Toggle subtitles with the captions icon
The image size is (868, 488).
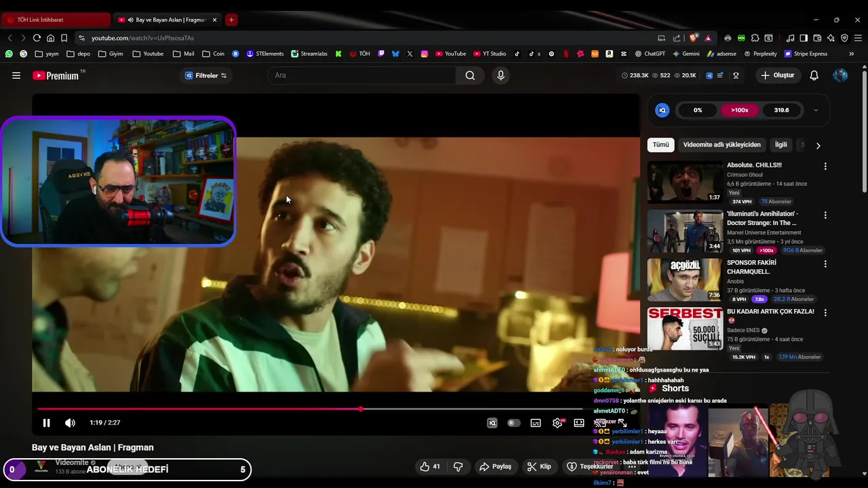coord(536,423)
